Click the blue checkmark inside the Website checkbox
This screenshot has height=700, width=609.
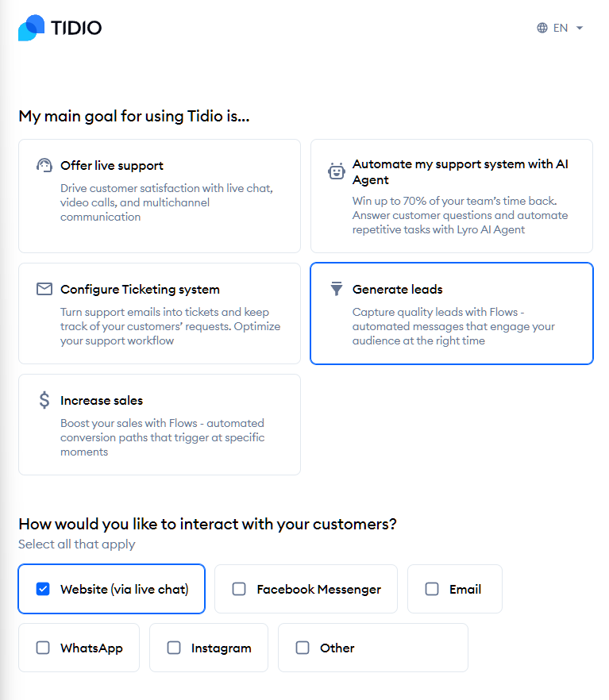click(x=43, y=588)
